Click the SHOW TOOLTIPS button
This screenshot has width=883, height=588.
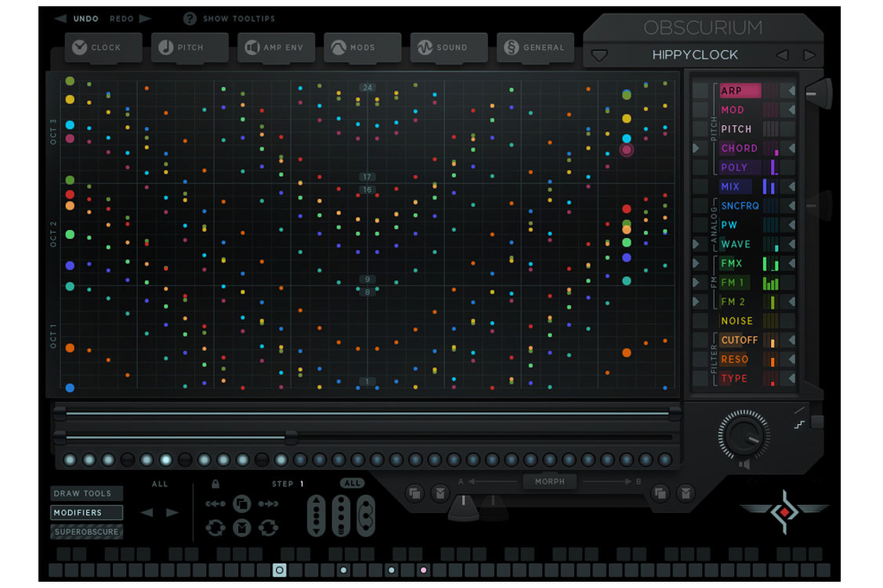(239, 19)
